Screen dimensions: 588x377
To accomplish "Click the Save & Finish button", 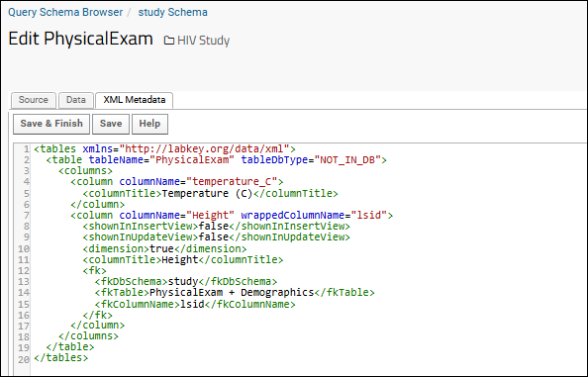I will click(x=51, y=124).
